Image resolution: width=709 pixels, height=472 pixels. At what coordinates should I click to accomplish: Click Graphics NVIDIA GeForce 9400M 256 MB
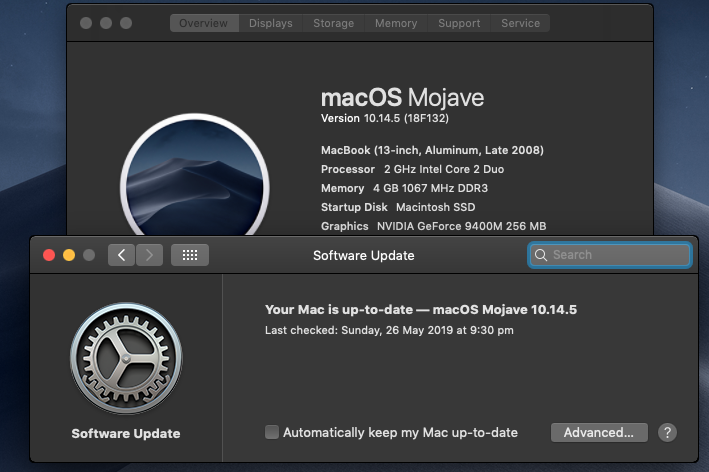(x=434, y=226)
